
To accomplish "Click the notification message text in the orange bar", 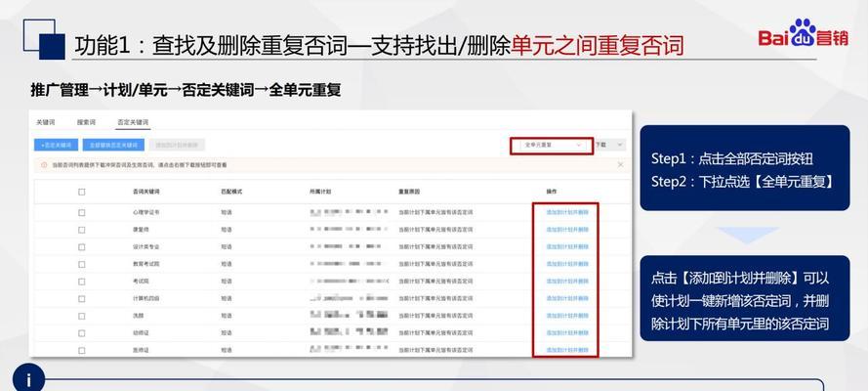I will click(140, 165).
